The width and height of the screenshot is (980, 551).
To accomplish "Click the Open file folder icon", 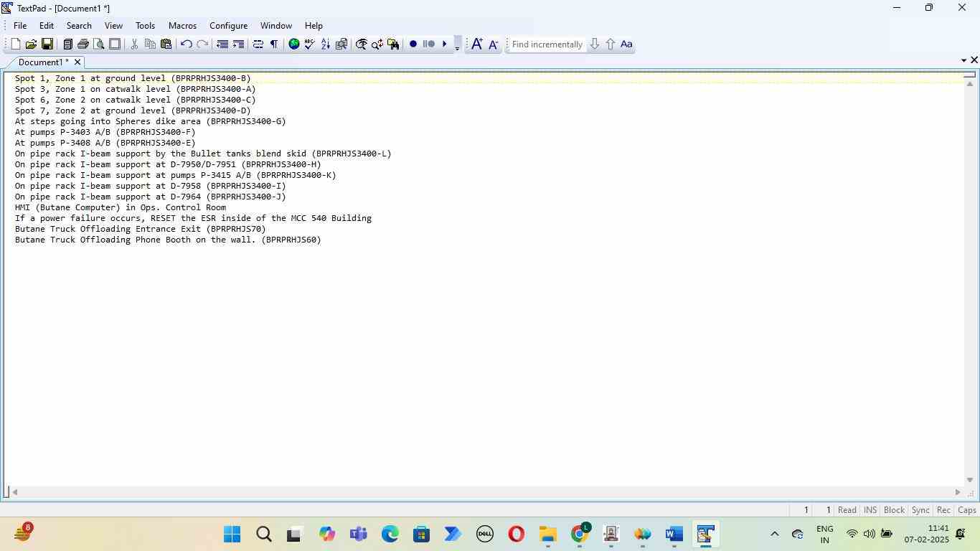I will coord(31,44).
